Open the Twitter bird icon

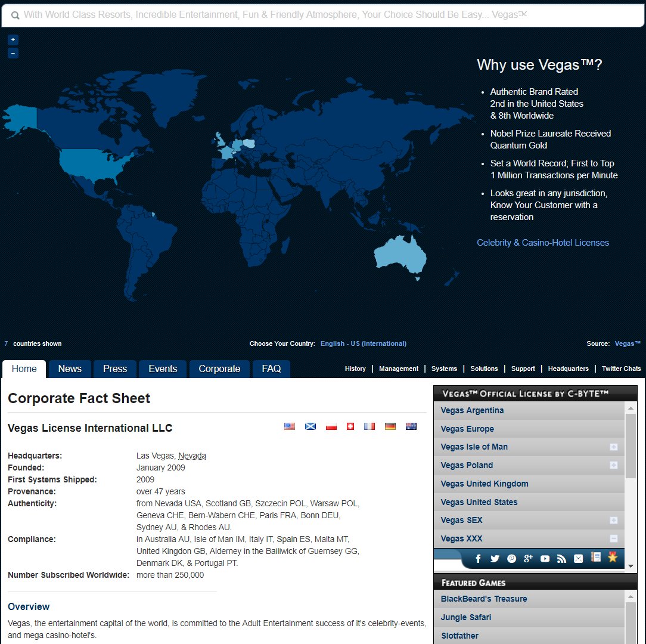[x=495, y=559]
